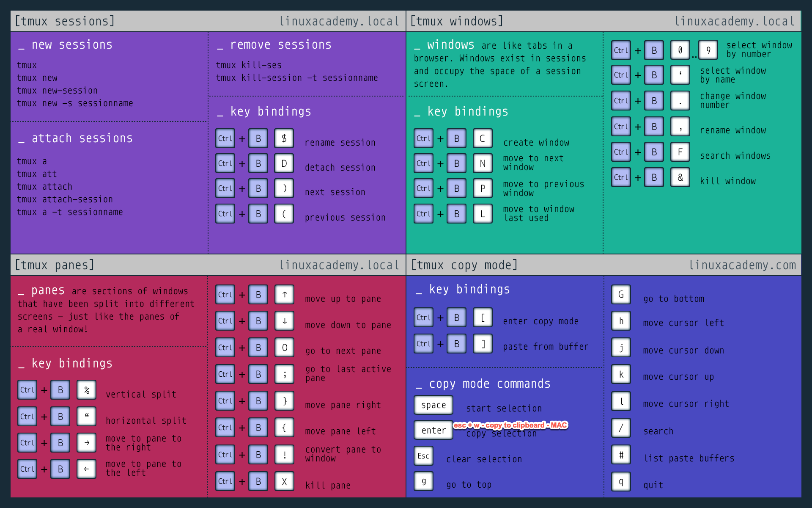Click the 'new sessions' heading
Screen dimensions: 812x508
click(72, 45)
